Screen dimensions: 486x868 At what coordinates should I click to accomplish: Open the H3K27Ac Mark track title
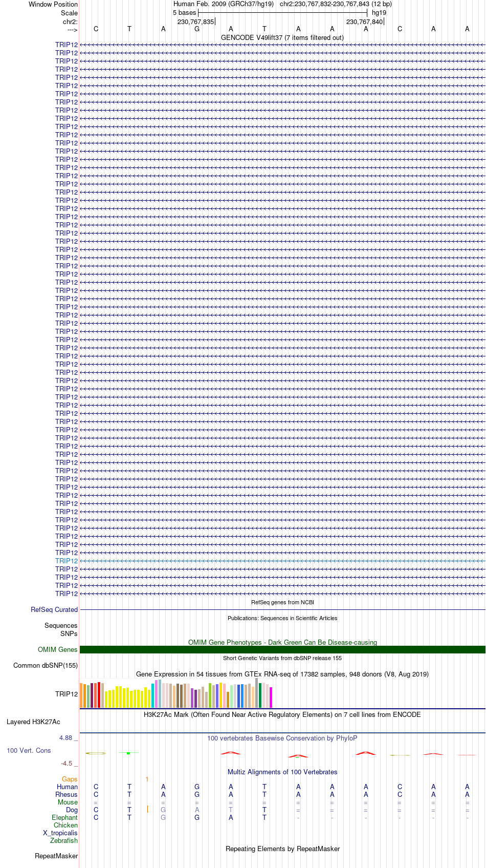point(282,714)
